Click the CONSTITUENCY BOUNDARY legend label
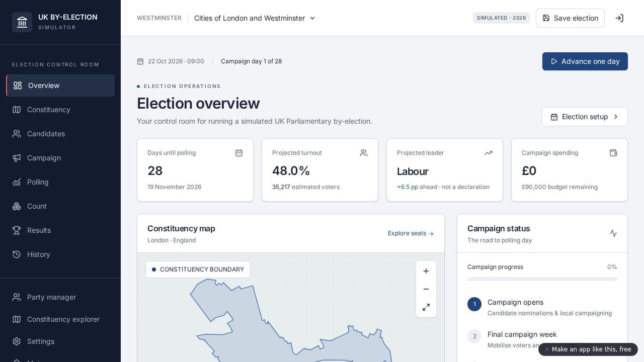Screen dimensions: 644x362 (x=198, y=269)
